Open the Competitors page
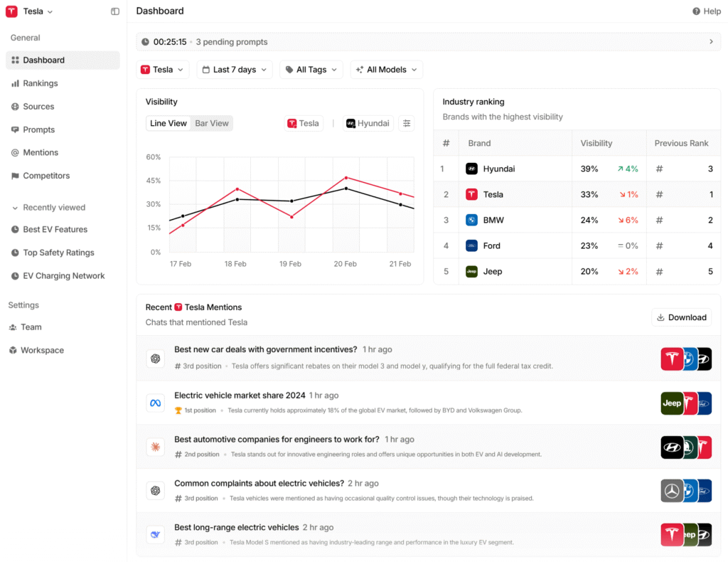Viewport: 728px width, 562px height. pyautogui.click(x=63, y=176)
